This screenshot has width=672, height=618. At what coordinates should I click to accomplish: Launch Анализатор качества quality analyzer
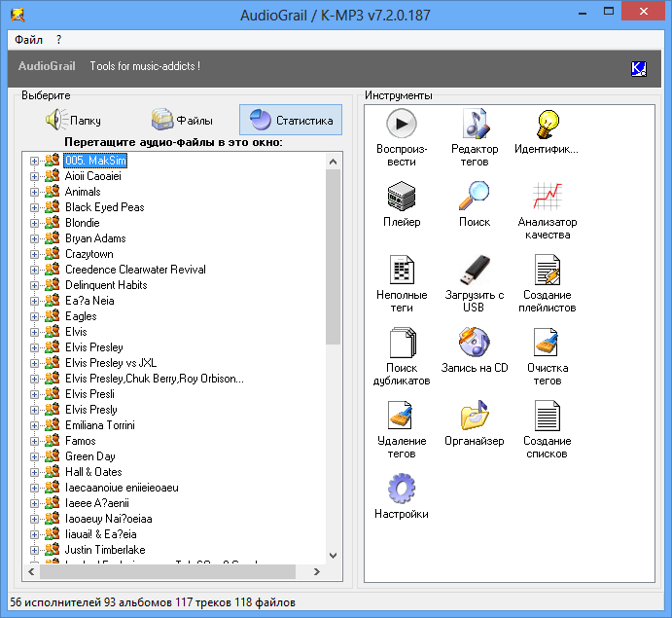tap(548, 210)
